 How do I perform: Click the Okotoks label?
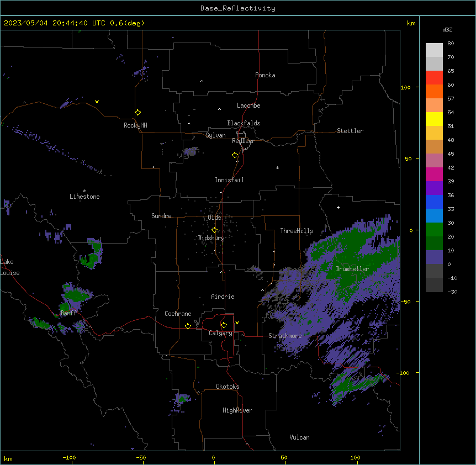pyautogui.click(x=228, y=387)
